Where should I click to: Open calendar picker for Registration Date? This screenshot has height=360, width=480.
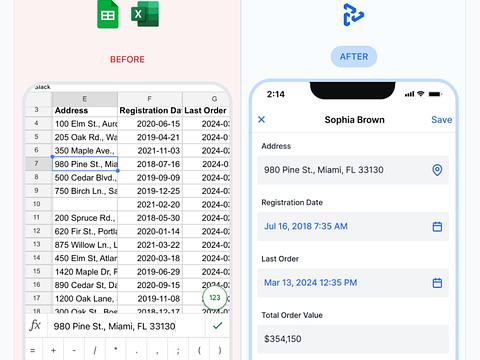[437, 227]
